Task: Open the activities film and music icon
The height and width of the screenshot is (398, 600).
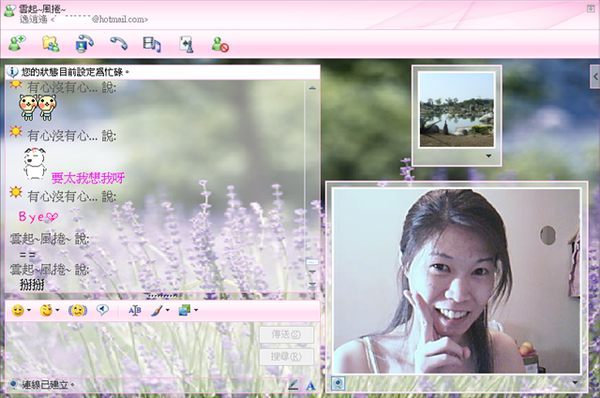Action: [x=152, y=44]
